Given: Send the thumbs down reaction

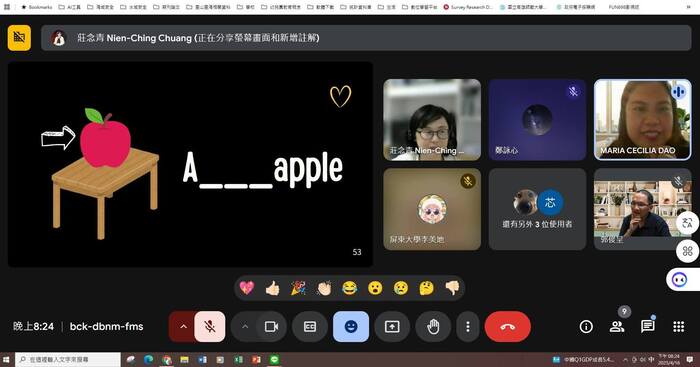Looking at the screenshot, I should coord(452,288).
